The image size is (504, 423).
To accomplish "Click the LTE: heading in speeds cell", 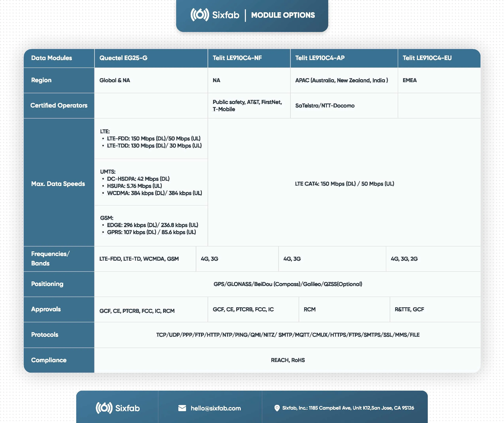I will pyautogui.click(x=105, y=132).
